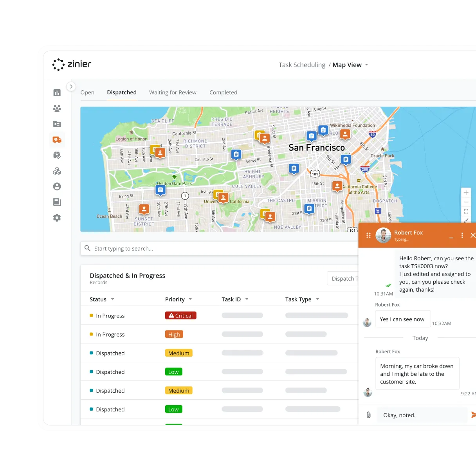The width and height of the screenshot is (476, 476).
Task: Open Robert Fox avatar in chat header
Action: (x=383, y=235)
